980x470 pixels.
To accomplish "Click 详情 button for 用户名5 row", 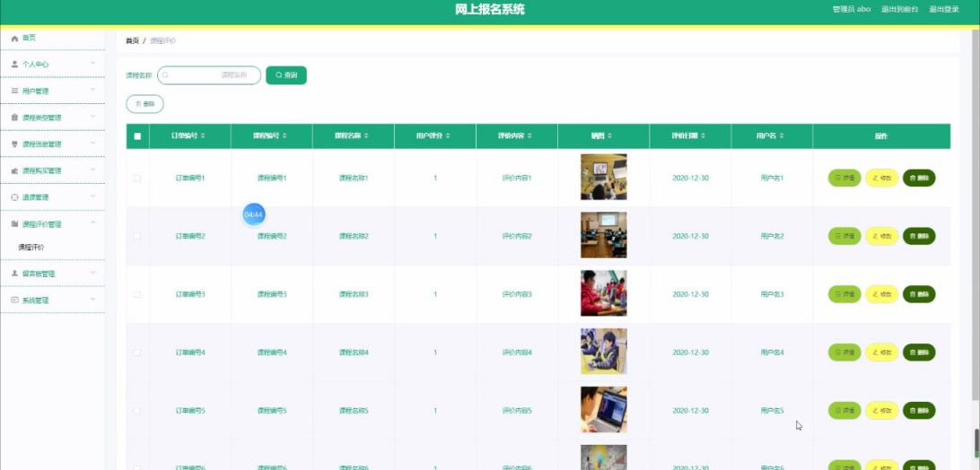I will click(844, 411).
